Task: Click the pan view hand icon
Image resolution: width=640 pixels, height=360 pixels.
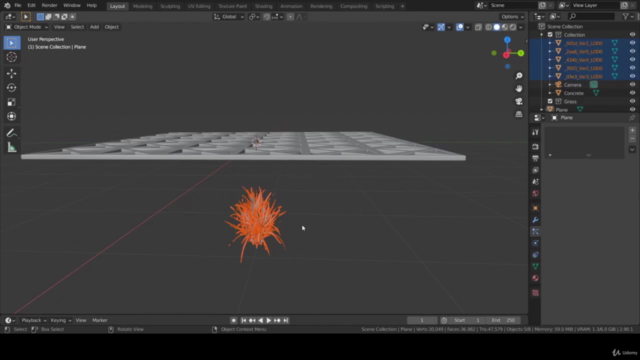Action: click(x=519, y=89)
